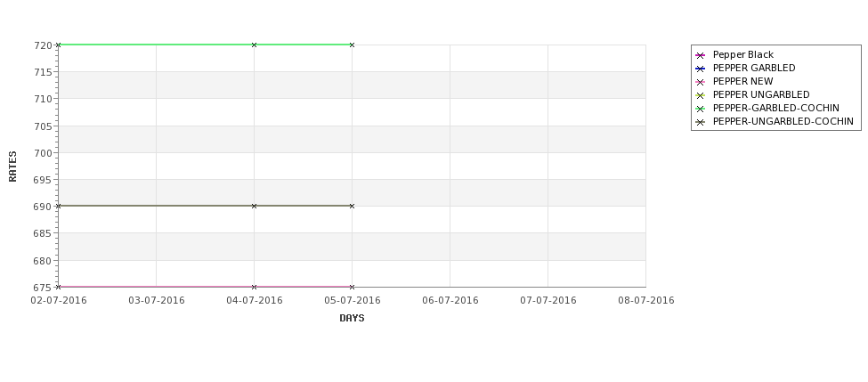Screen dimensions: 868x382
Task: Click the PEPPER GARBLED blue legend marker
Action: (x=701, y=69)
